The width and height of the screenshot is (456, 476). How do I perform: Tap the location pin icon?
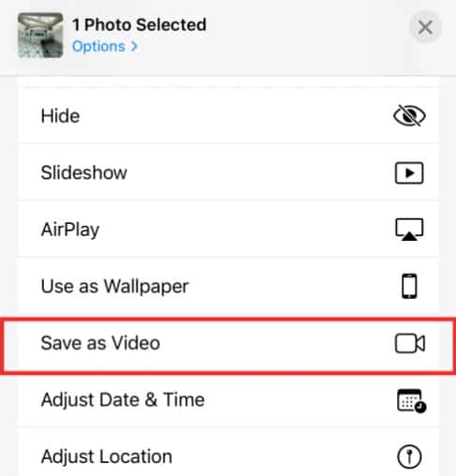click(409, 456)
